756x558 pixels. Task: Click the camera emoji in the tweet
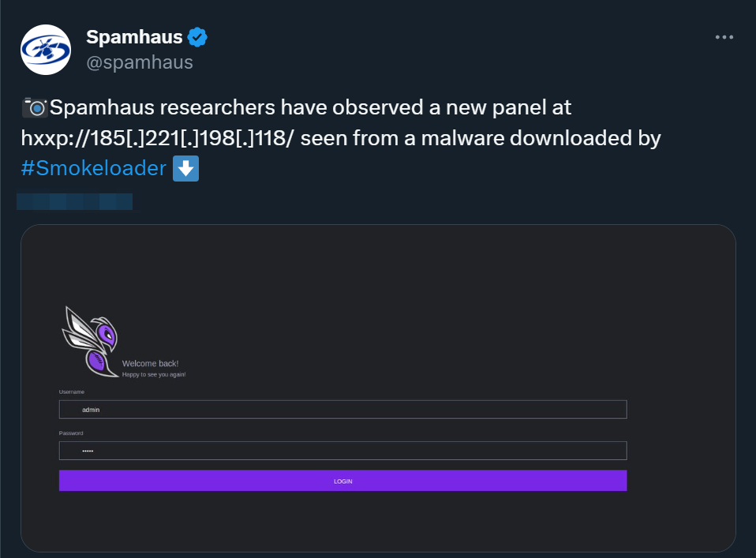click(35, 107)
